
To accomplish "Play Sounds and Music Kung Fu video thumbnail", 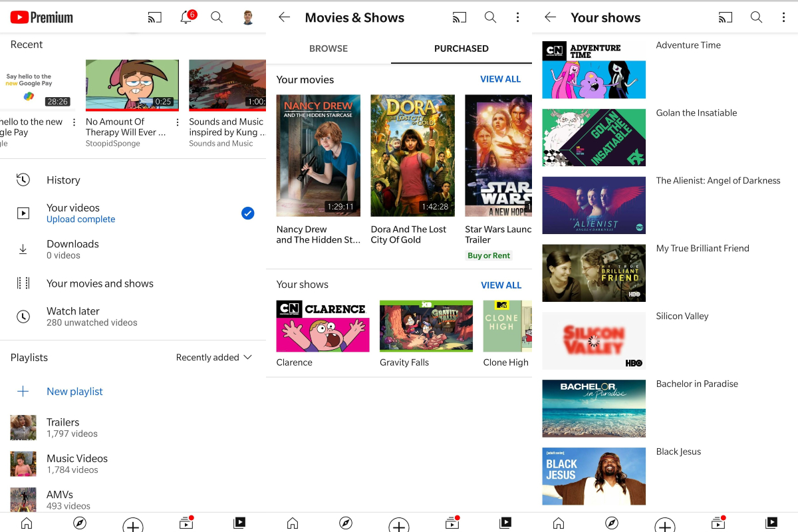I will coord(227,85).
